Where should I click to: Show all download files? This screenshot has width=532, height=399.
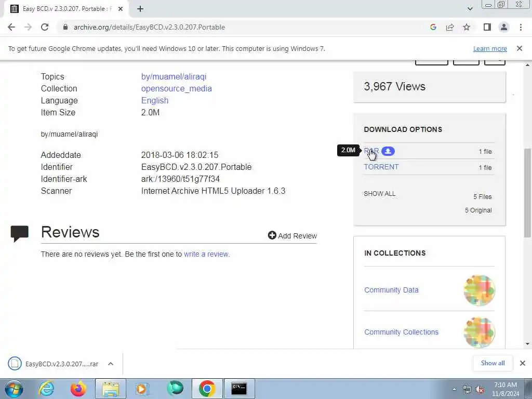(379, 194)
